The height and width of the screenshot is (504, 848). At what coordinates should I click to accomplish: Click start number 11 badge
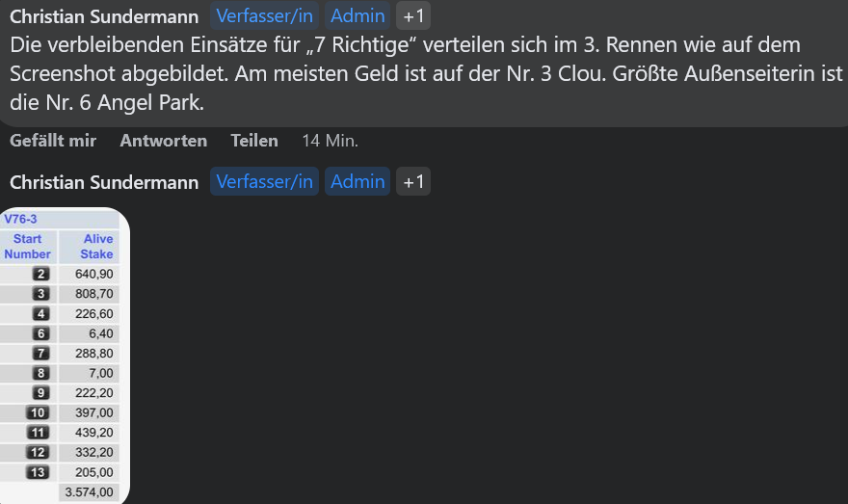[38, 433]
